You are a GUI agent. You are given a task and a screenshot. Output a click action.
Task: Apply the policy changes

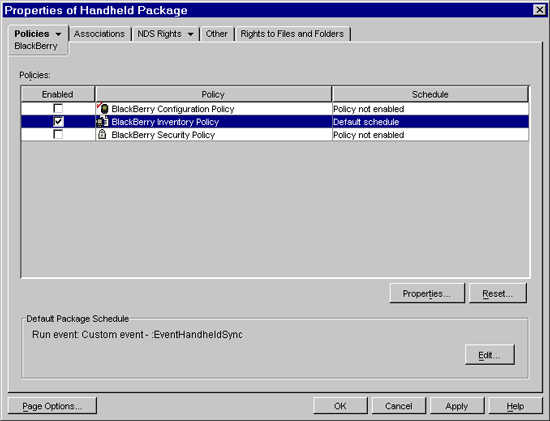(457, 406)
